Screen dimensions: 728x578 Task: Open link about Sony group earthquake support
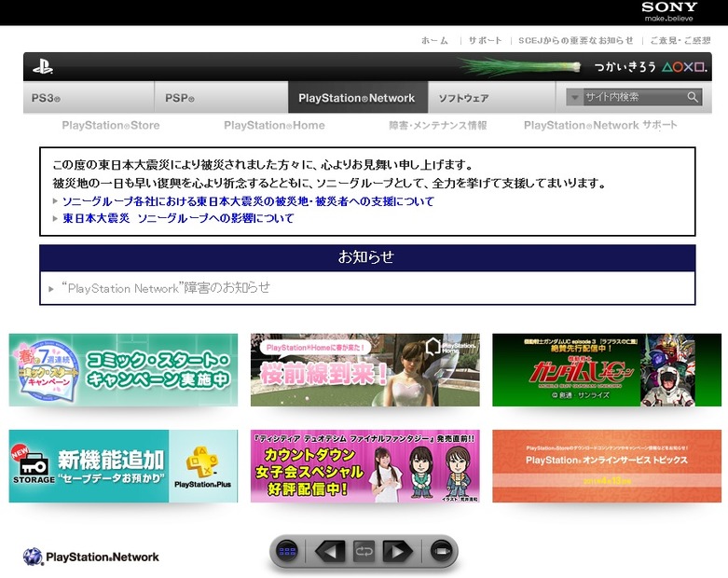(248, 201)
